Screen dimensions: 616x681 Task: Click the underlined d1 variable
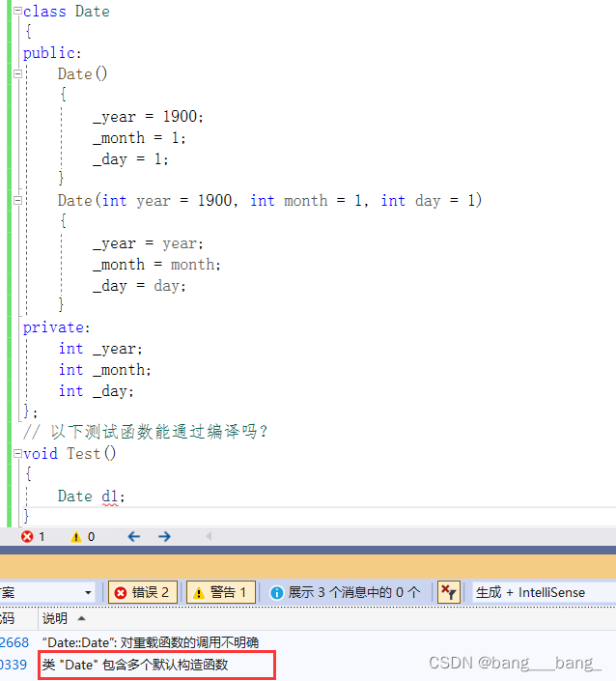[x=109, y=497]
